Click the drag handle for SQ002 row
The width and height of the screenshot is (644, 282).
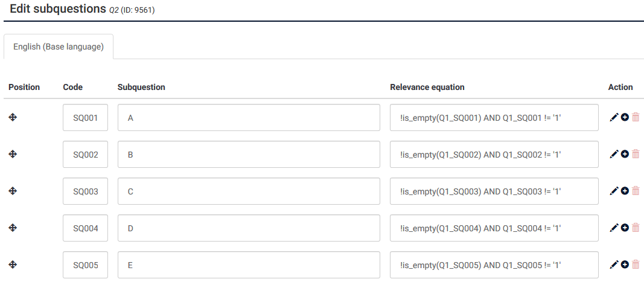pos(13,155)
